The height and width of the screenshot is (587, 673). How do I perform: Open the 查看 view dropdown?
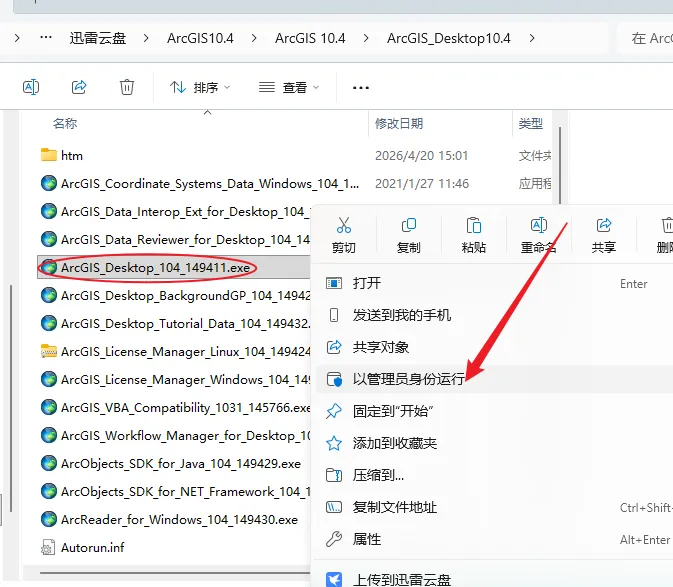(289, 88)
